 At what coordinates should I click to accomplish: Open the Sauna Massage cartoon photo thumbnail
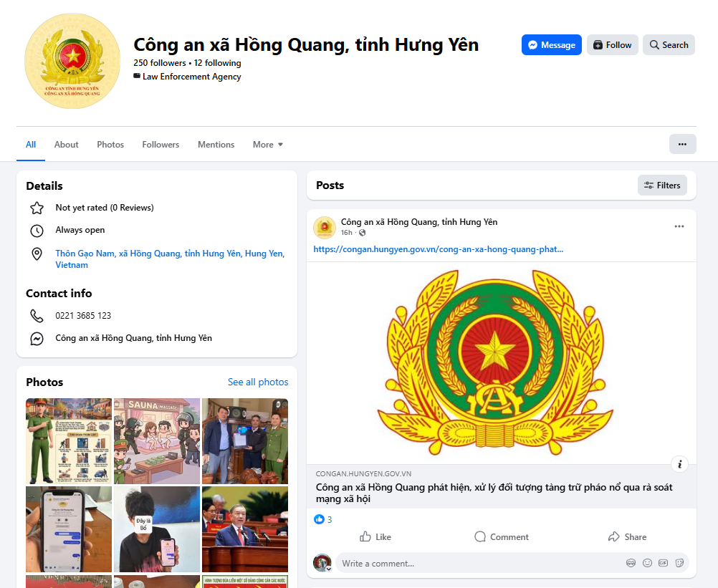click(157, 440)
